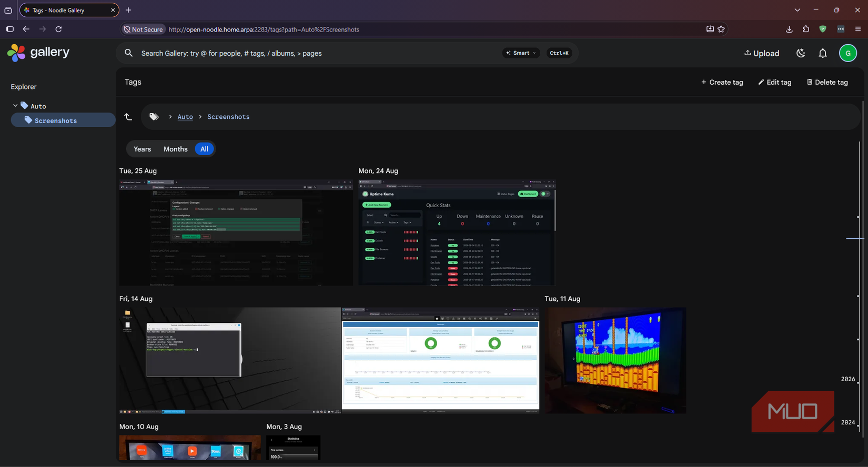Screen dimensions: 868x467
Task: Toggle the browser sidebar panel
Action: [10, 29]
